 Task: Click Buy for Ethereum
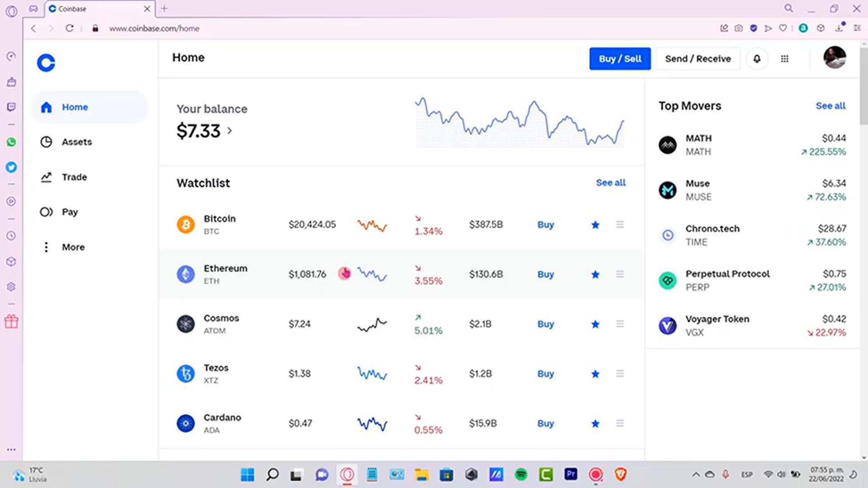pyautogui.click(x=546, y=274)
